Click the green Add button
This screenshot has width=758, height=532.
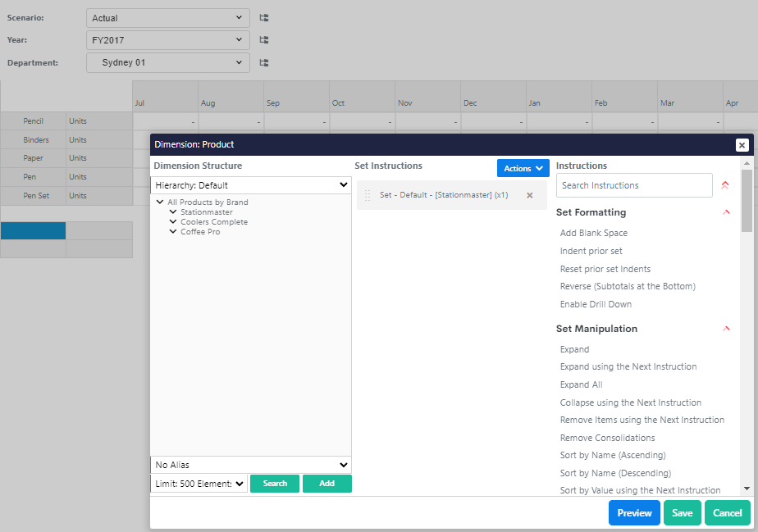[x=326, y=484]
